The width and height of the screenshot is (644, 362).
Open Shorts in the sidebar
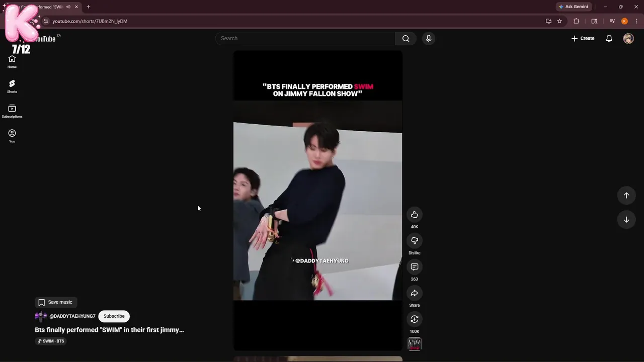coord(12,86)
